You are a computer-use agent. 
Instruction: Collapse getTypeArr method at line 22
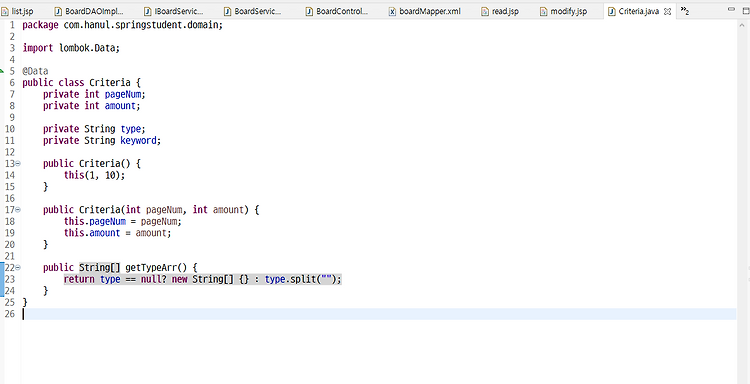pyautogui.click(x=18, y=267)
